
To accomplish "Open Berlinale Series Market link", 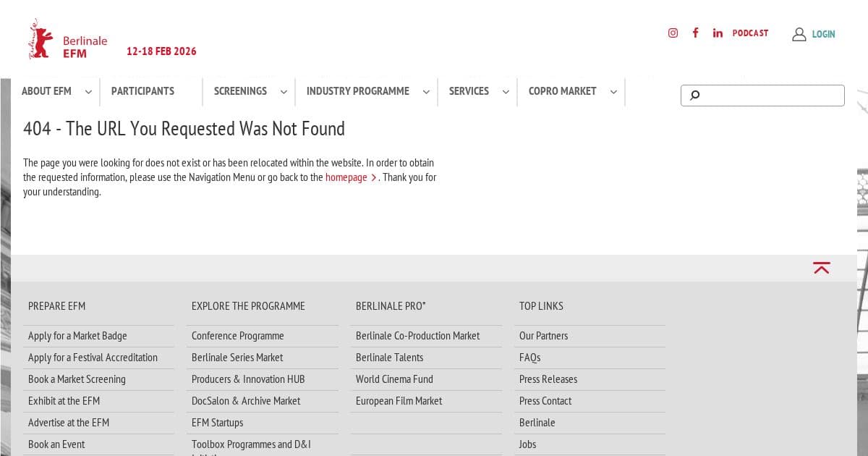I will coord(237,358).
